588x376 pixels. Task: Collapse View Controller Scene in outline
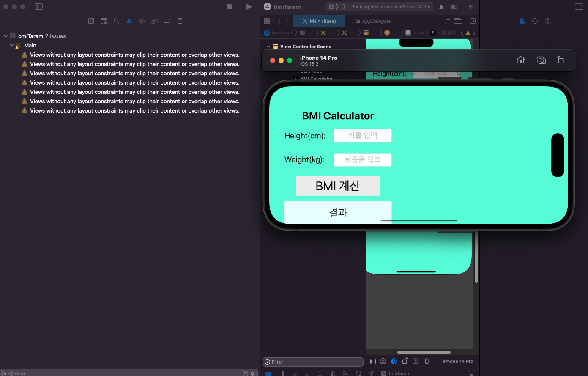pos(268,47)
